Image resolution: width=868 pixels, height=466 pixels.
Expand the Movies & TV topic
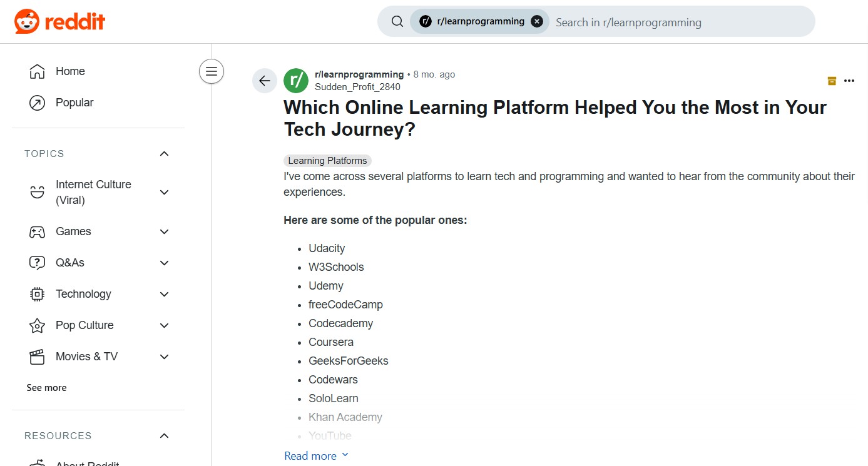click(165, 357)
